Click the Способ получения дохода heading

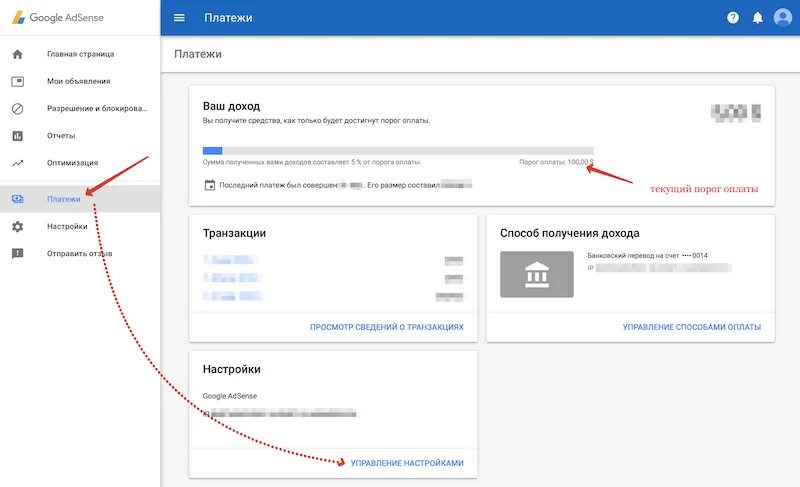569,233
